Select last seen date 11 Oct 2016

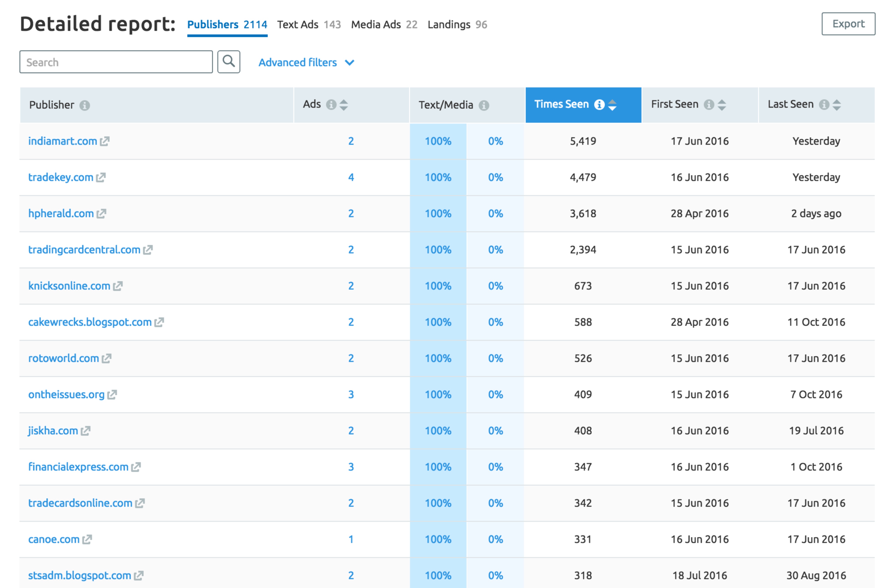816,322
